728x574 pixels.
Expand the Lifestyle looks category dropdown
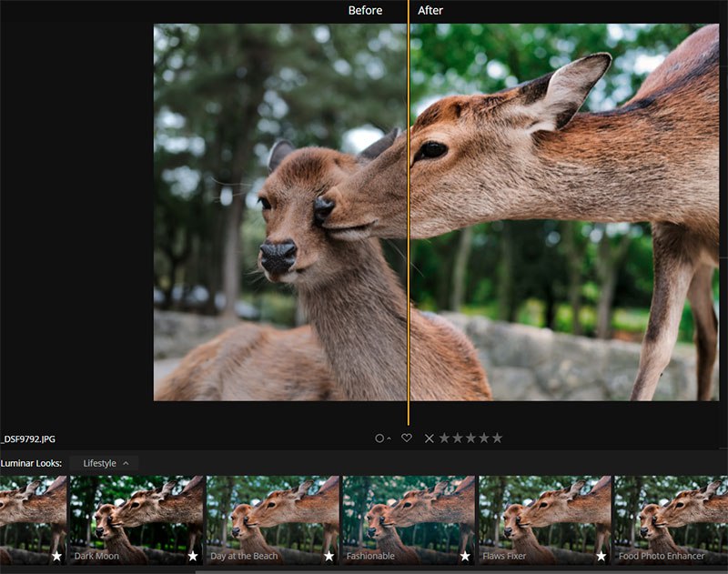[105, 464]
